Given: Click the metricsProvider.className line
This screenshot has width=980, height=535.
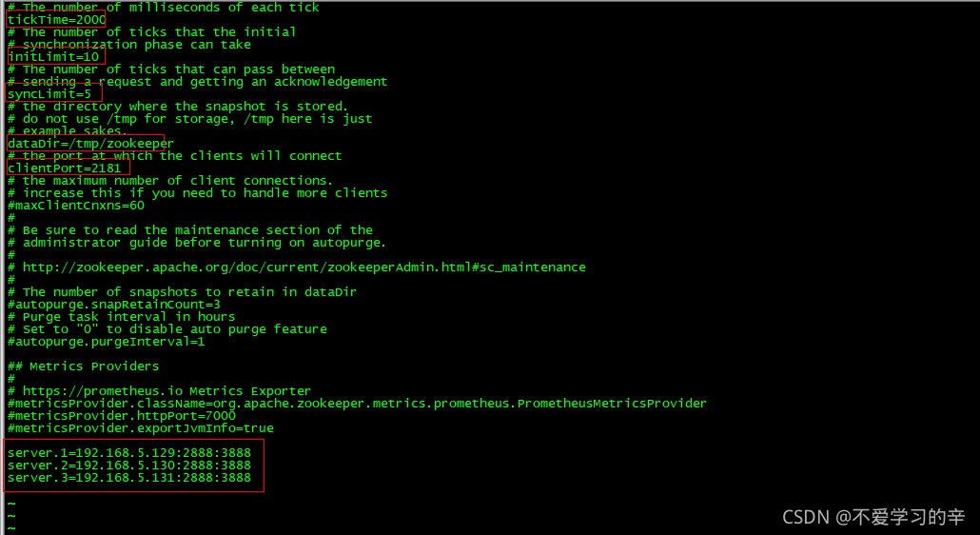Looking at the screenshot, I should click(357, 404).
